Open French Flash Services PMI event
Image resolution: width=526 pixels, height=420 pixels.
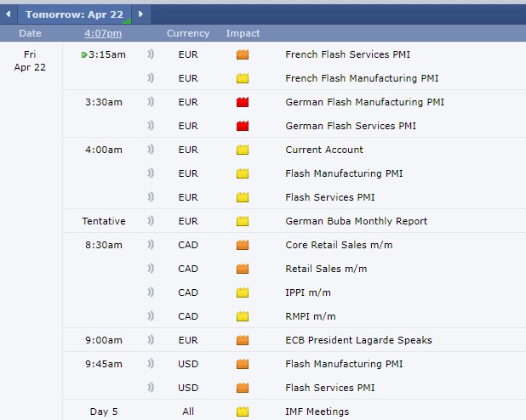click(347, 54)
